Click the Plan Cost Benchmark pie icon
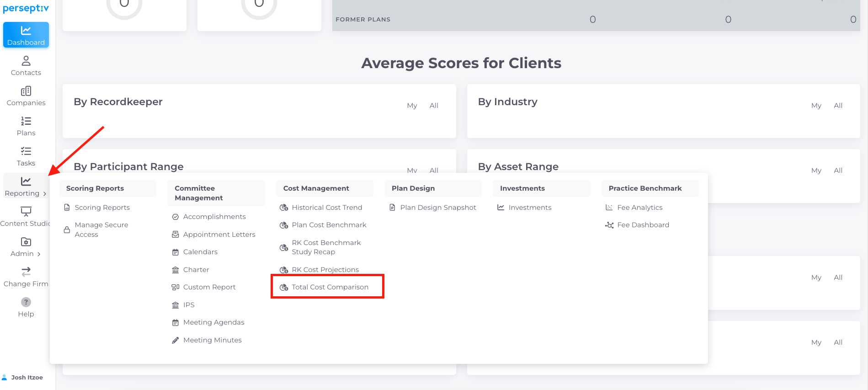Image resolution: width=868 pixels, height=390 pixels. (x=284, y=225)
